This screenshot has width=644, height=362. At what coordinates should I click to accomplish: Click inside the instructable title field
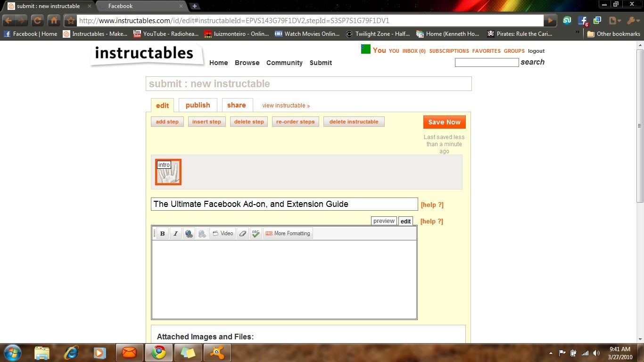[x=284, y=204]
